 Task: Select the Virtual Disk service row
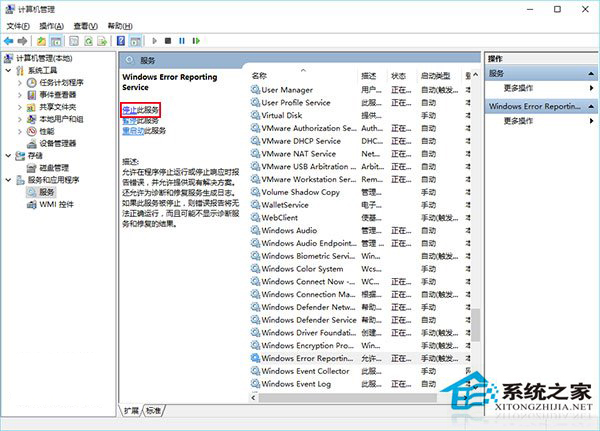click(360, 115)
